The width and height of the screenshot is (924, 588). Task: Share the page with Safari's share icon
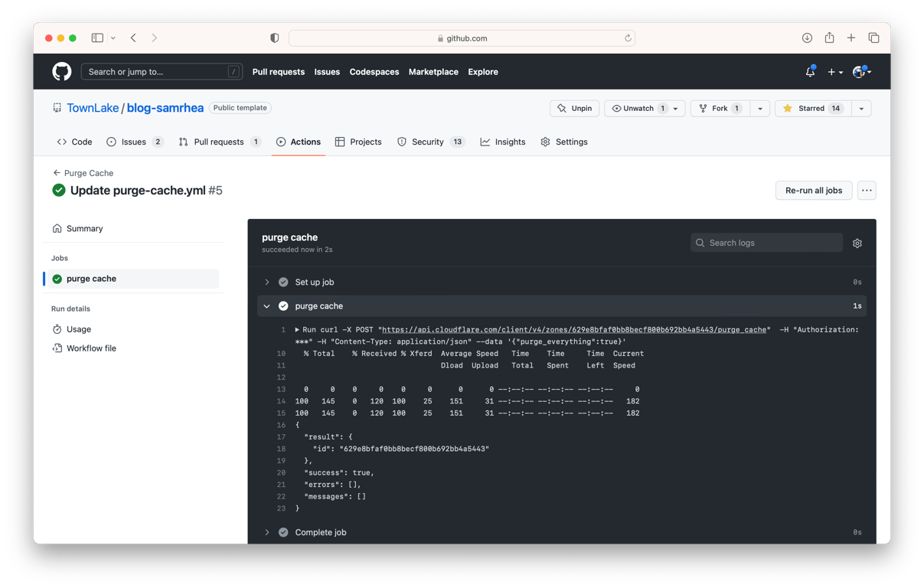point(829,37)
